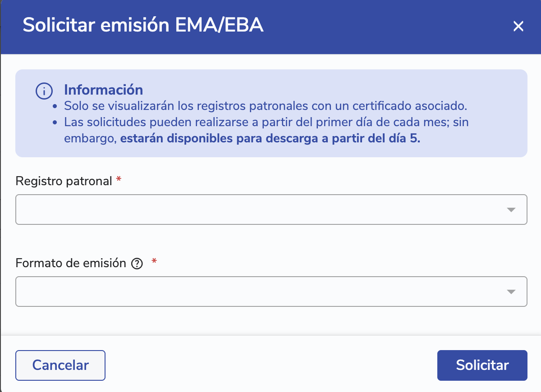Click inside the Formato de emisión combo box
Screen dimensions: 541x392
pos(261,292)
